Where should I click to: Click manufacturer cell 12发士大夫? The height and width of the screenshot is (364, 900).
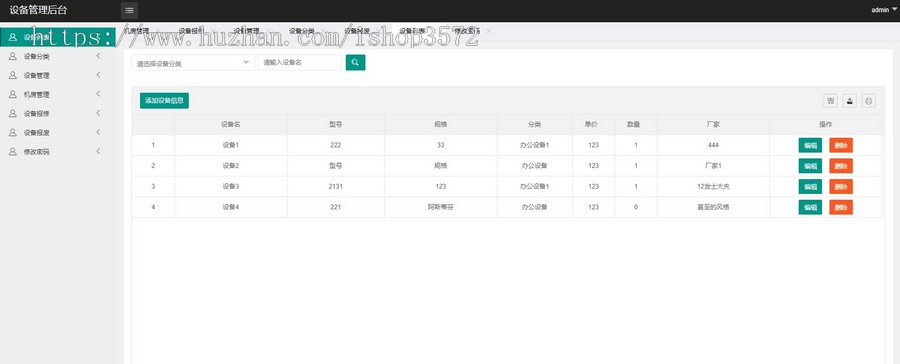[713, 187]
